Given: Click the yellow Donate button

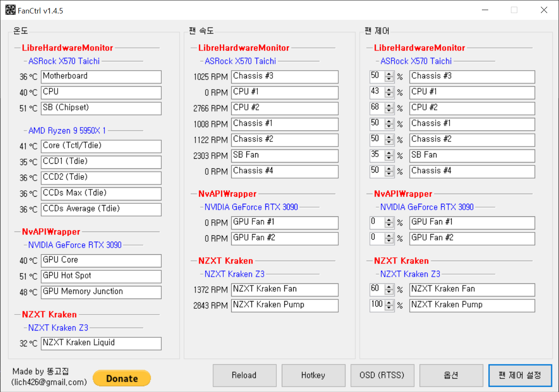Looking at the screenshot, I should (122, 378).
